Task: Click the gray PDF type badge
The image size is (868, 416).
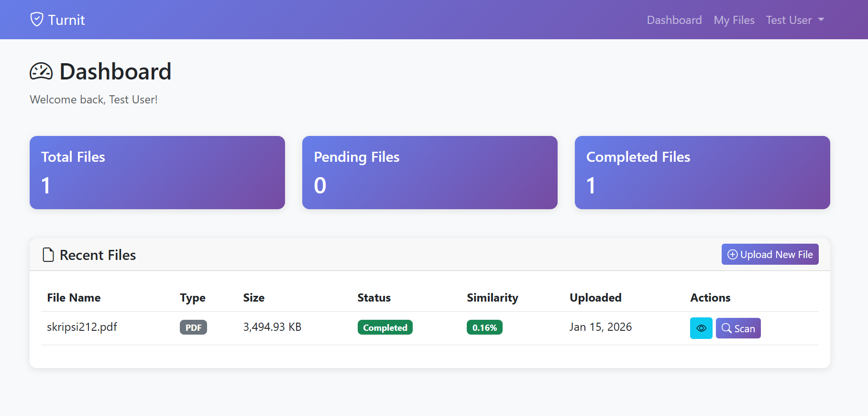Action: (x=193, y=327)
